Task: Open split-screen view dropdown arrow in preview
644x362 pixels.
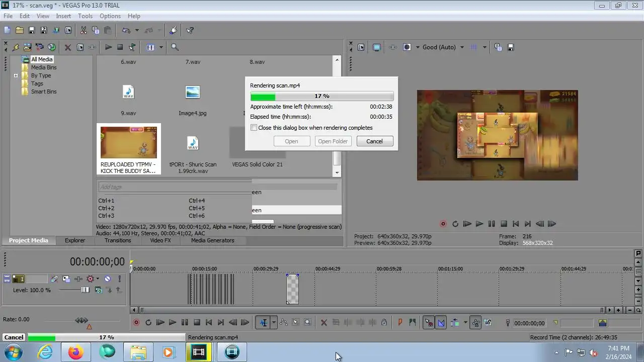Action: pyautogui.click(x=418, y=47)
